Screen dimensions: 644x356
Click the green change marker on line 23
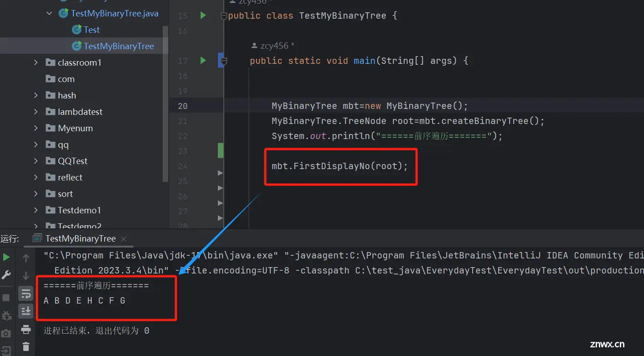tap(221, 150)
